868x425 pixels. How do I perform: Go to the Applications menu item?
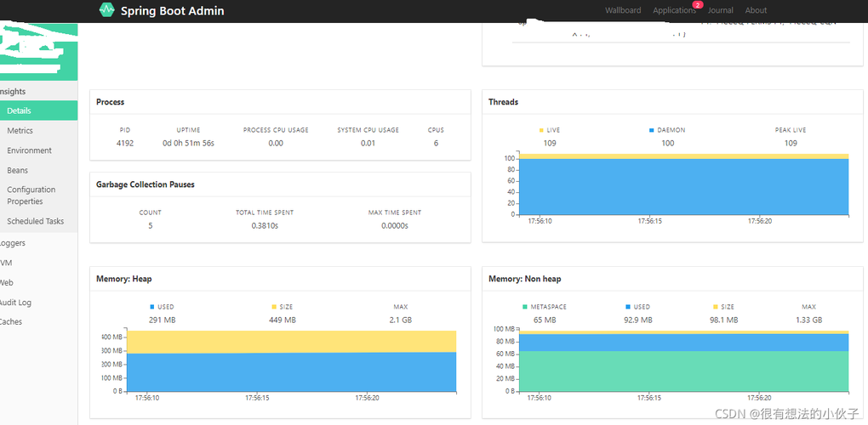coord(674,11)
